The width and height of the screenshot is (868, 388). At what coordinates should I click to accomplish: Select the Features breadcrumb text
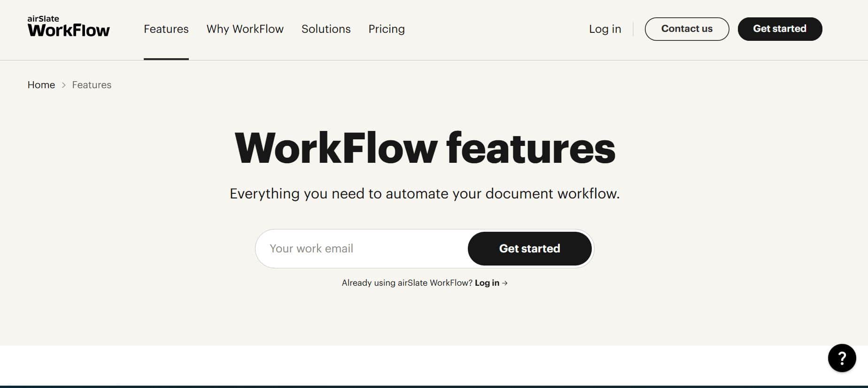click(92, 85)
